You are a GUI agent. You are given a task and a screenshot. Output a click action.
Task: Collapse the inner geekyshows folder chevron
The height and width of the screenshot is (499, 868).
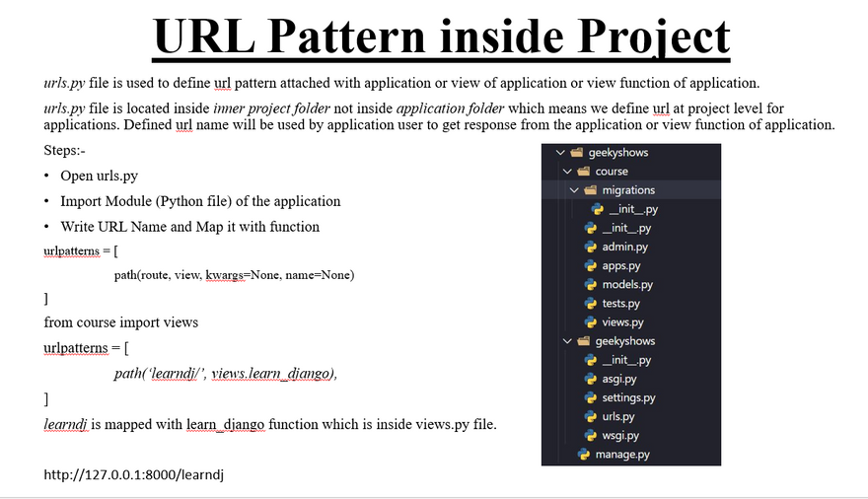pos(567,341)
